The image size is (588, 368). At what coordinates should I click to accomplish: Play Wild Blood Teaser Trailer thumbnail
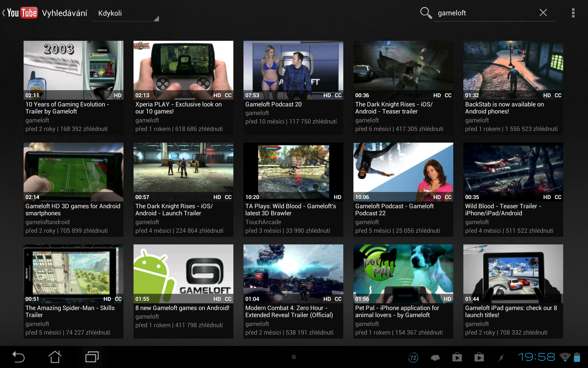pos(513,172)
